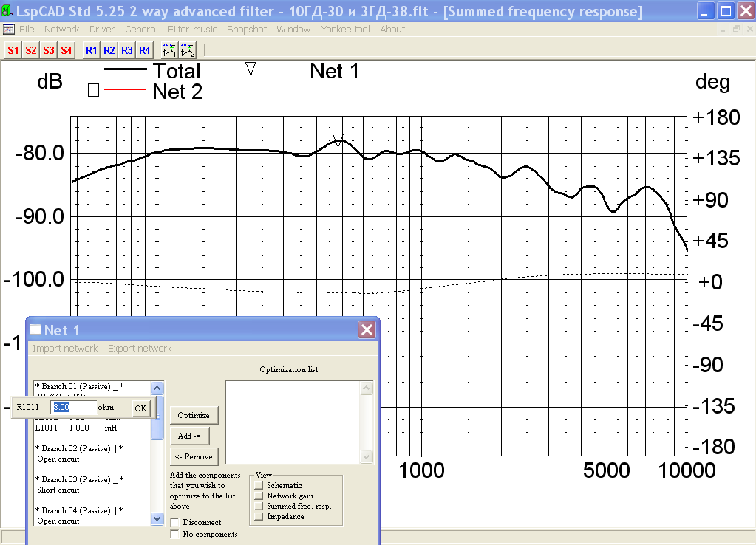Click the triangle marker on the response curve

(x=338, y=141)
